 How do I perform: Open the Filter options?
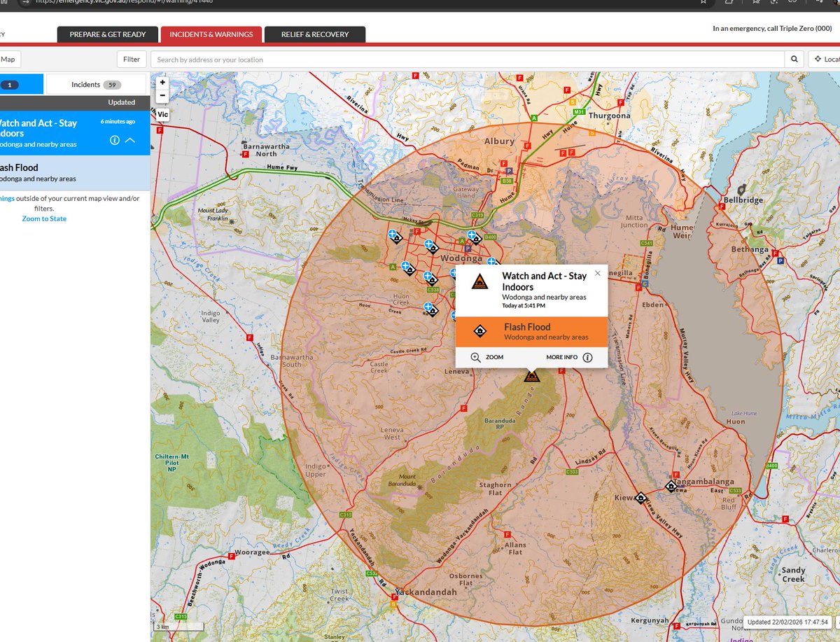click(x=132, y=60)
